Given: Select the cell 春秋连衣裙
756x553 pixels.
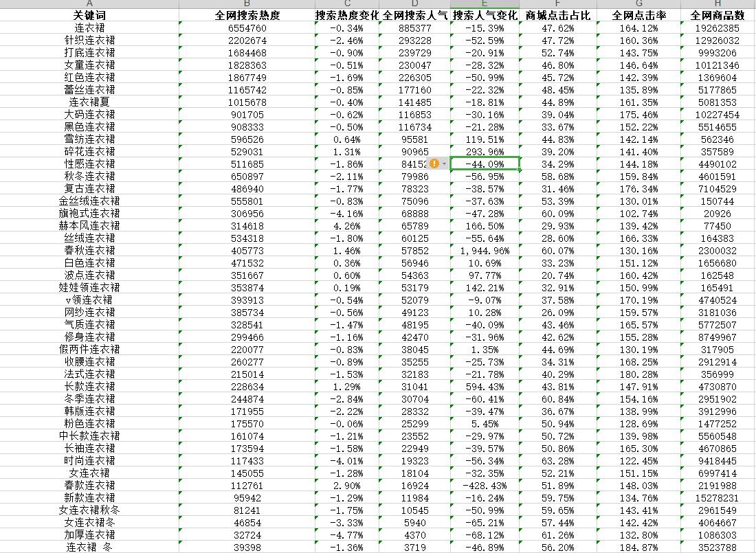Looking at the screenshot, I should tap(89, 251).
